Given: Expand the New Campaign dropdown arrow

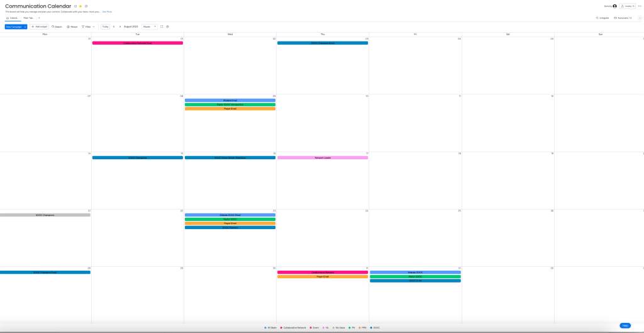Looking at the screenshot, I should pos(25,26).
